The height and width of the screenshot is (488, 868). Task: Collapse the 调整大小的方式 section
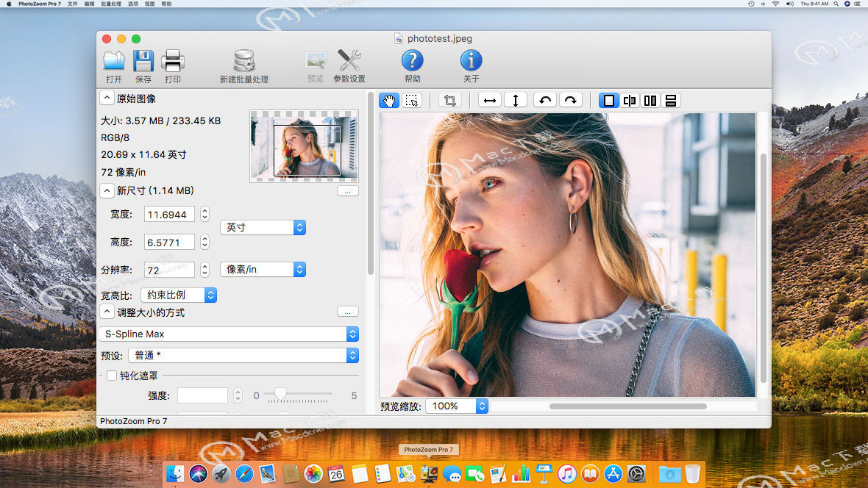[107, 312]
